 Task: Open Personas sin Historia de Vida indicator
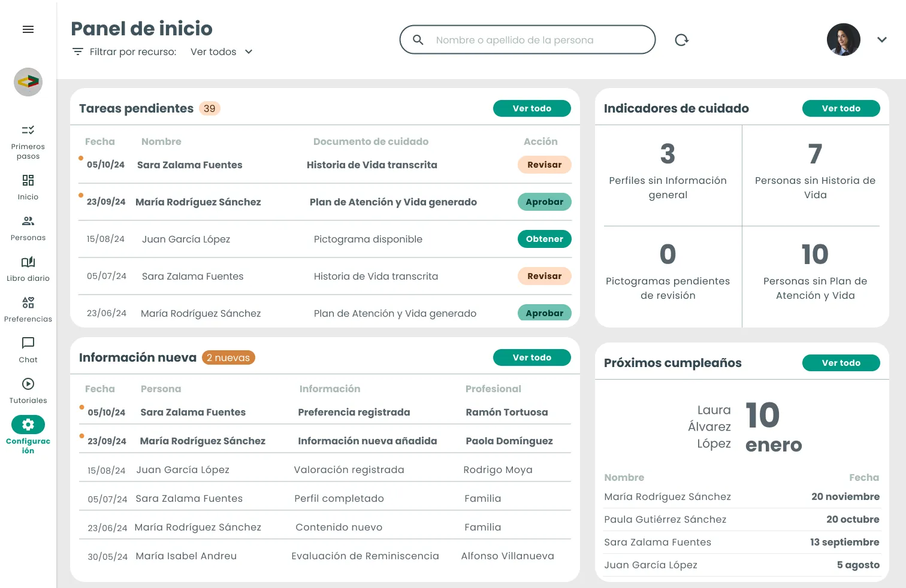click(815, 174)
